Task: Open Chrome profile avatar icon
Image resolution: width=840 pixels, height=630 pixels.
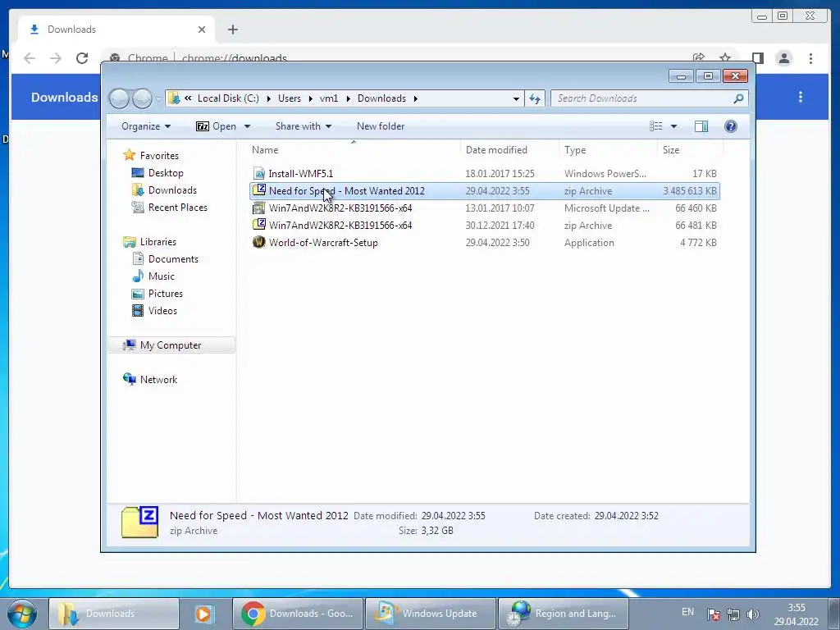Action: [x=783, y=58]
